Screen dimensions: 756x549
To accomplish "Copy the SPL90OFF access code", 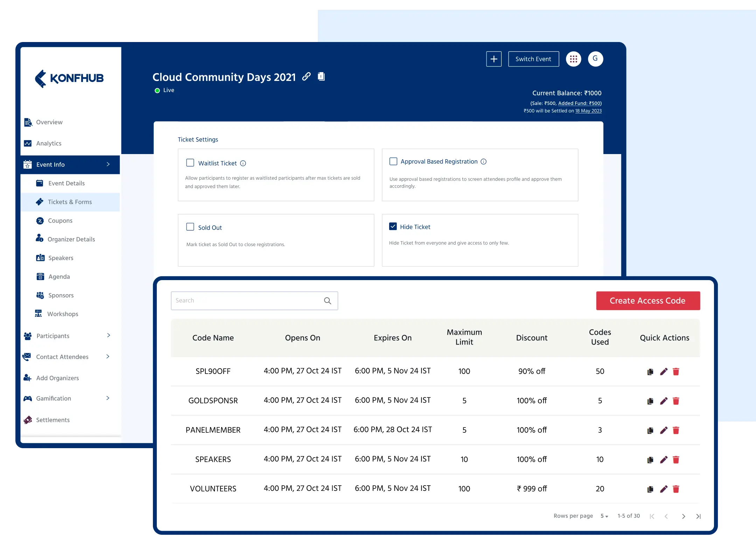I will click(650, 371).
